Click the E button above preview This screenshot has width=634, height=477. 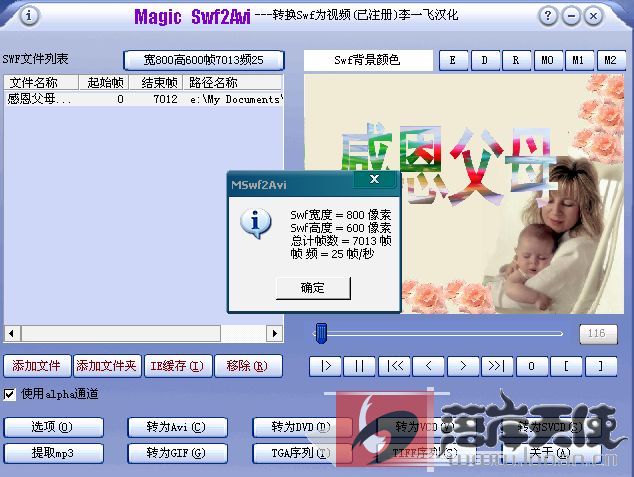click(x=453, y=61)
